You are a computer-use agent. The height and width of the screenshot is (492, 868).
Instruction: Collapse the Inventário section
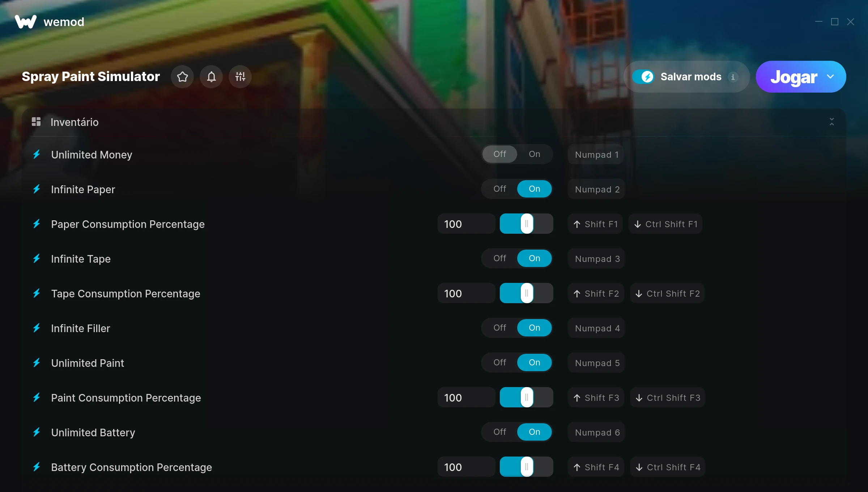click(832, 122)
